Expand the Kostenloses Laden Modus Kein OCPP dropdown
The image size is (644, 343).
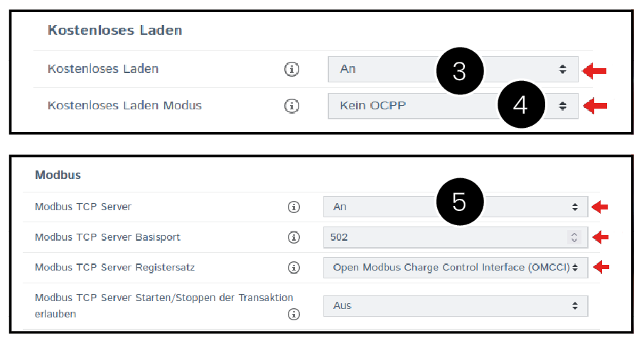[412, 106]
